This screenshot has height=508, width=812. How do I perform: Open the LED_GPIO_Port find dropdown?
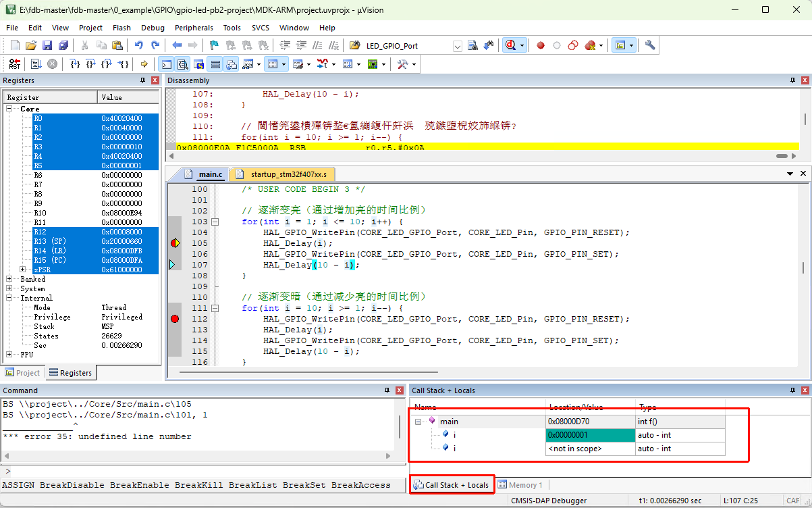457,46
